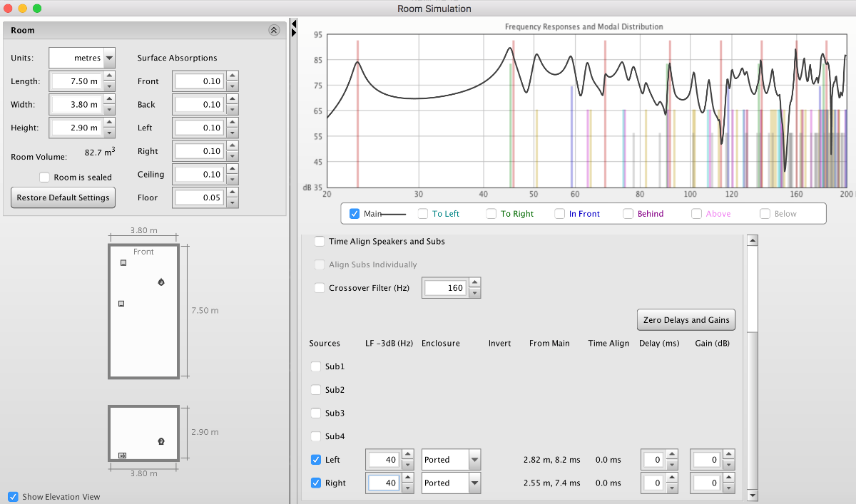The height and width of the screenshot is (504, 856).
Task: Show the Behind trace in the graph legend
Action: coord(628,213)
